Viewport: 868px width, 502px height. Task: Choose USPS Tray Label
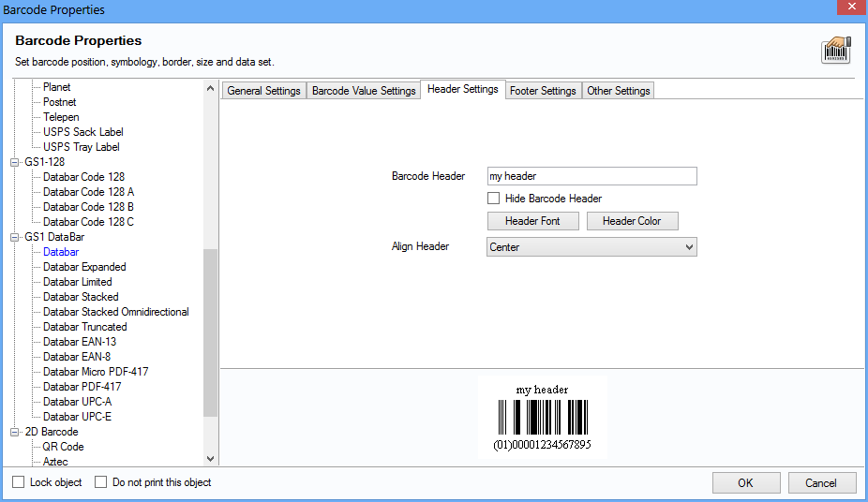tap(81, 146)
